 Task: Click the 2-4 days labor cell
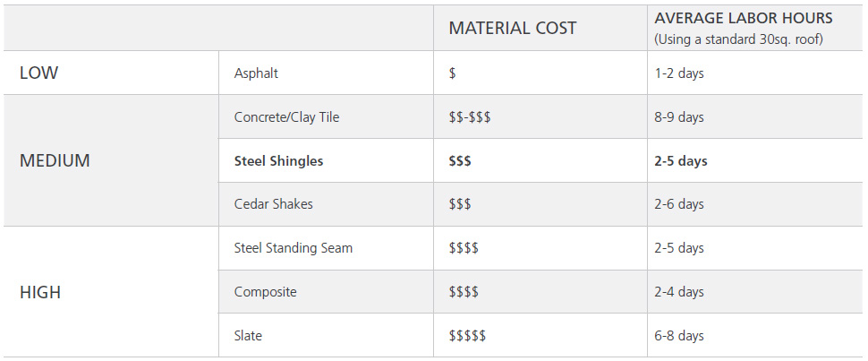tap(679, 292)
